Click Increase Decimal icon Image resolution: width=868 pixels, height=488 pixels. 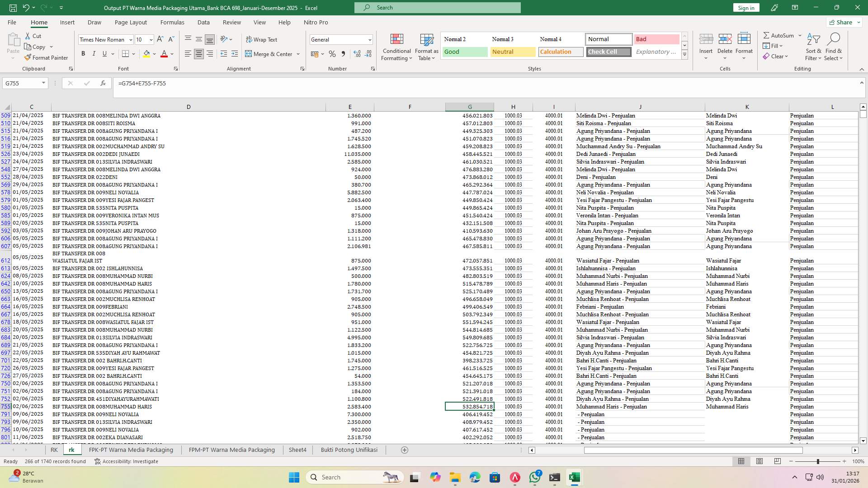pyautogui.click(x=357, y=54)
